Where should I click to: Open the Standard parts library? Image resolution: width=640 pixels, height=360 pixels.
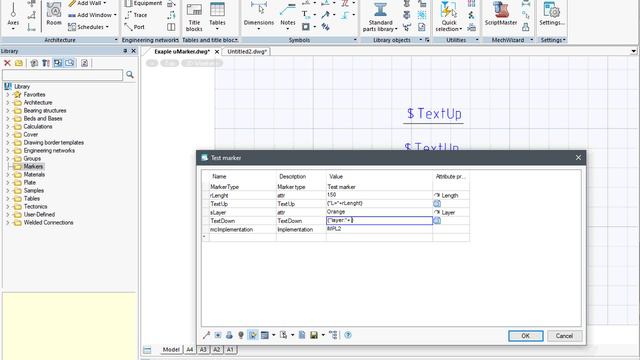(380, 16)
